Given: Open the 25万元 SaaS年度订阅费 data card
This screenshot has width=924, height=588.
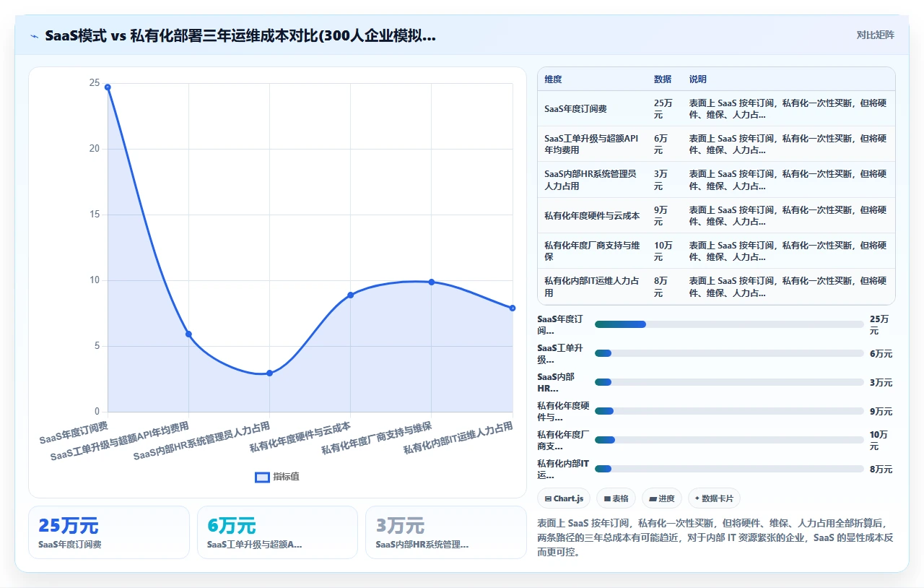Looking at the screenshot, I should tap(109, 532).
